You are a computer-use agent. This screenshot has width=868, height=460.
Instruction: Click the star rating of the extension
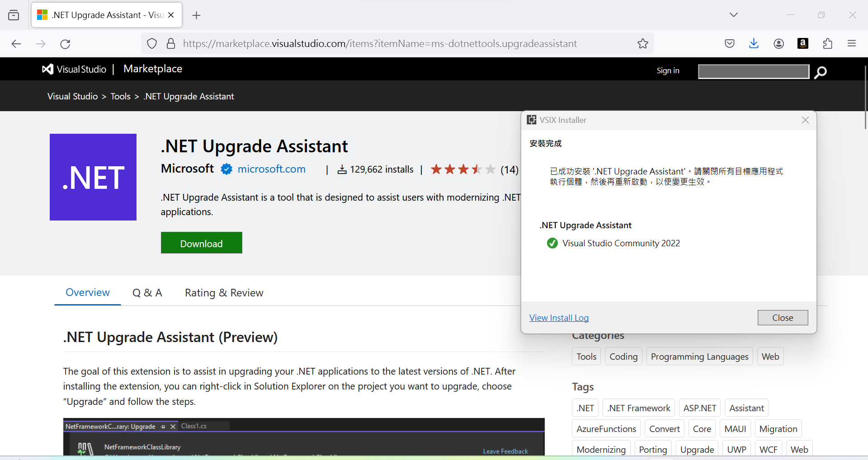463,169
